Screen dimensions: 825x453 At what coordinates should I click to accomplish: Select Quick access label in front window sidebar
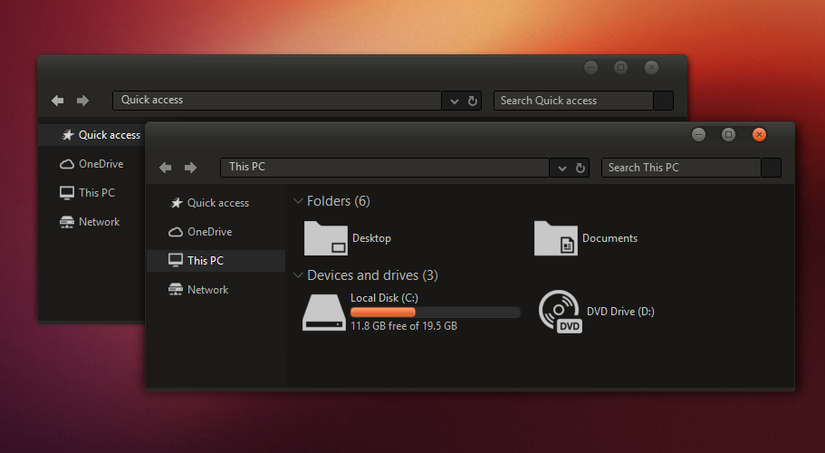coord(218,203)
